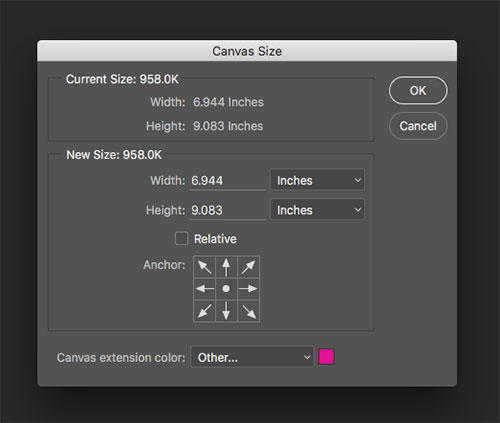Image resolution: width=500 pixels, height=423 pixels.
Task: Open the Canvas extension color dropdown
Action: (252, 357)
